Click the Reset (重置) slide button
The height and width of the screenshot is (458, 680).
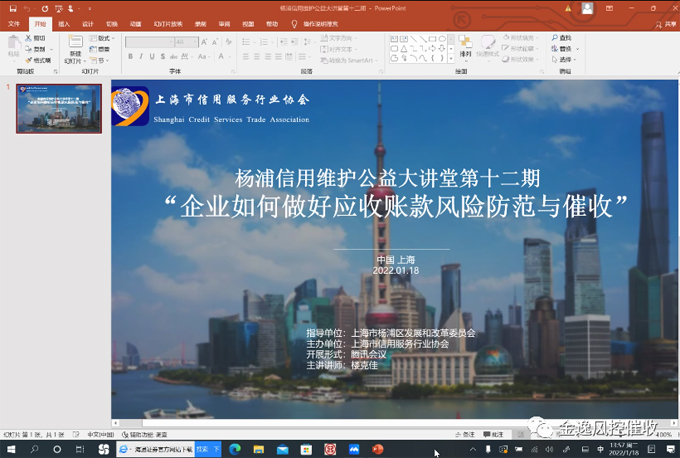pos(103,49)
